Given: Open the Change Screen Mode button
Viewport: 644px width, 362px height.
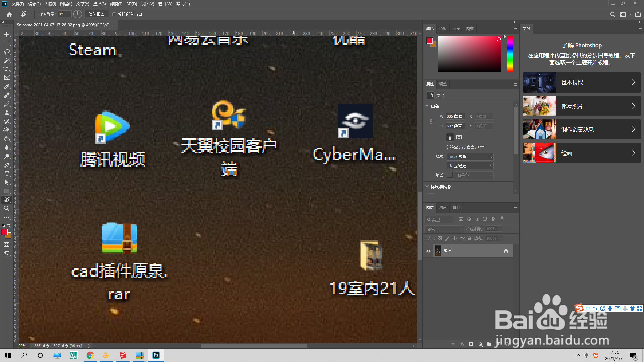Looking at the screenshot, I should (x=7, y=253).
